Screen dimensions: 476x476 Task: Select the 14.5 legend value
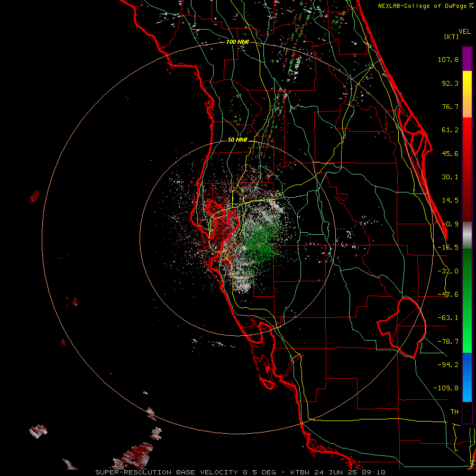coord(450,200)
